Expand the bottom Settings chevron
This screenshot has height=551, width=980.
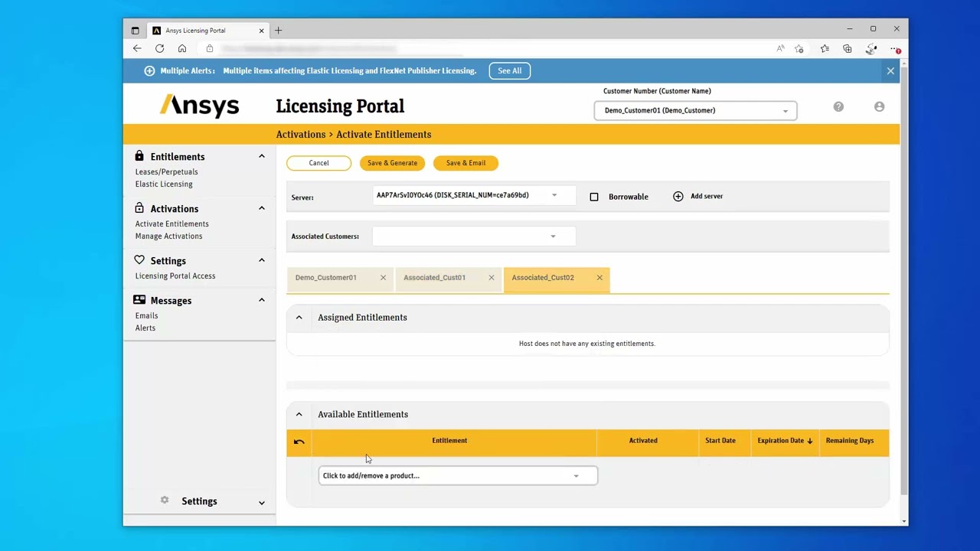pyautogui.click(x=261, y=503)
